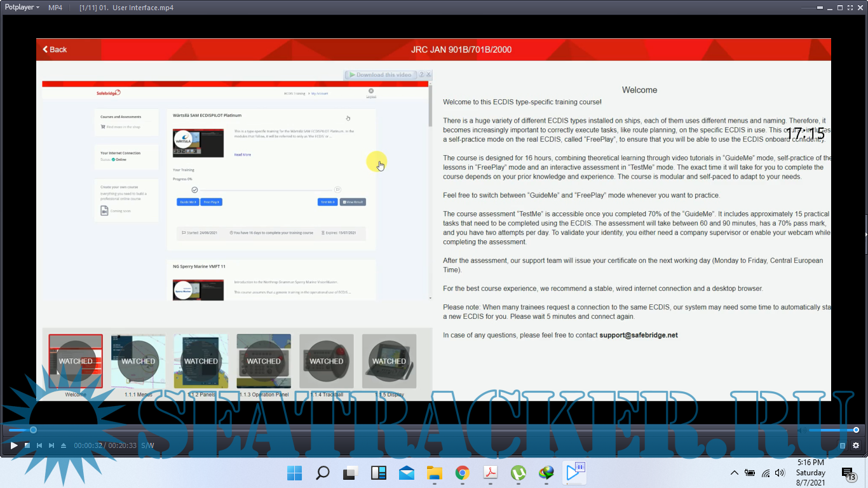Show hidden system tray icons
The width and height of the screenshot is (868, 488).
pos(735,473)
